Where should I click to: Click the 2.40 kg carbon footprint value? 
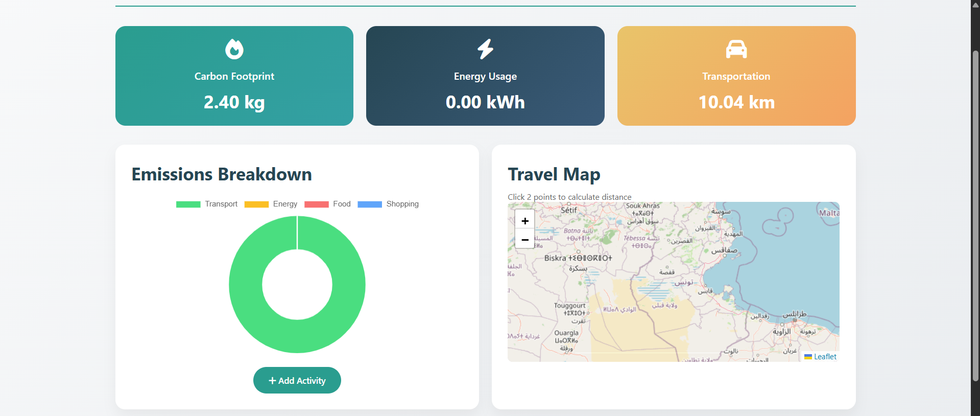click(x=234, y=102)
